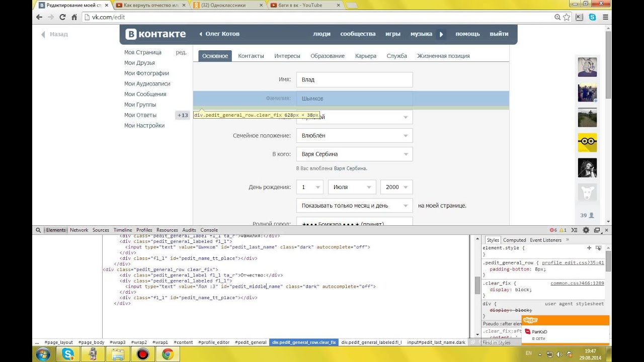Click the red record button in taskbar
This screenshot has width=644, height=362.
point(143,354)
